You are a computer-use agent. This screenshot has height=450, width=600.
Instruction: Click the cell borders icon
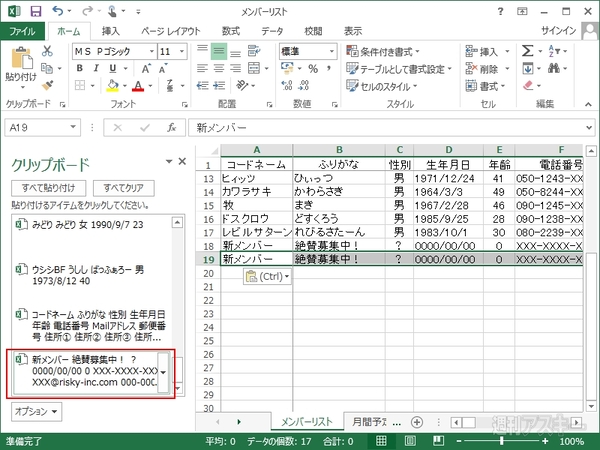[80, 85]
